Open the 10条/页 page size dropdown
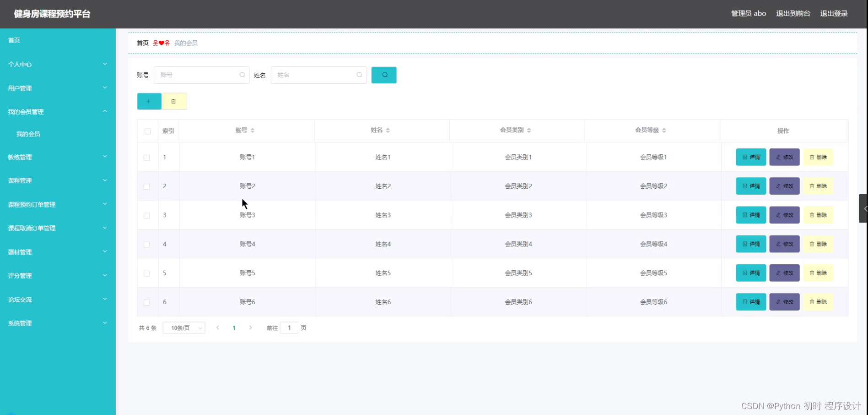868x415 pixels. point(183,328)
